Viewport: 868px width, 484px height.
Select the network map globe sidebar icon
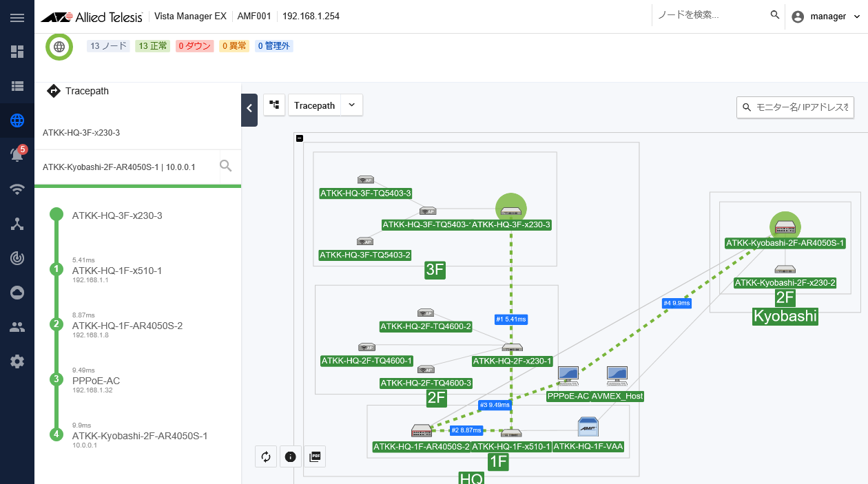point(17,121)
